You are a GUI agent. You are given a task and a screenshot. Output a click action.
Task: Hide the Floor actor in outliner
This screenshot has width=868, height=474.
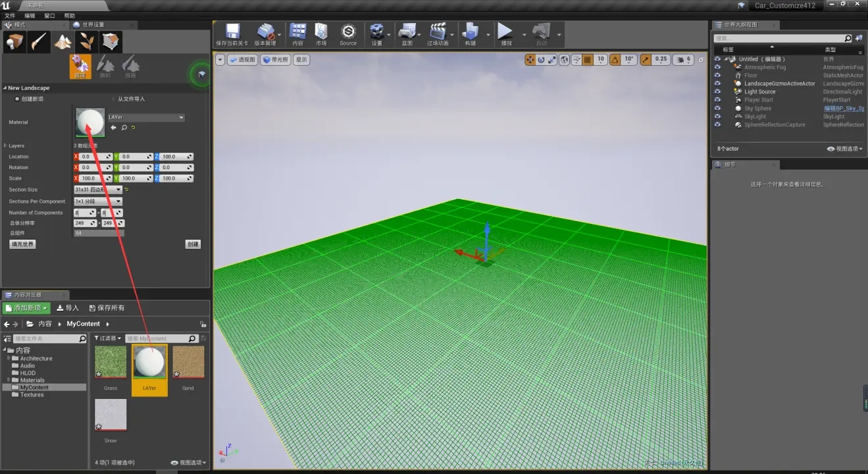coord(717,75)
